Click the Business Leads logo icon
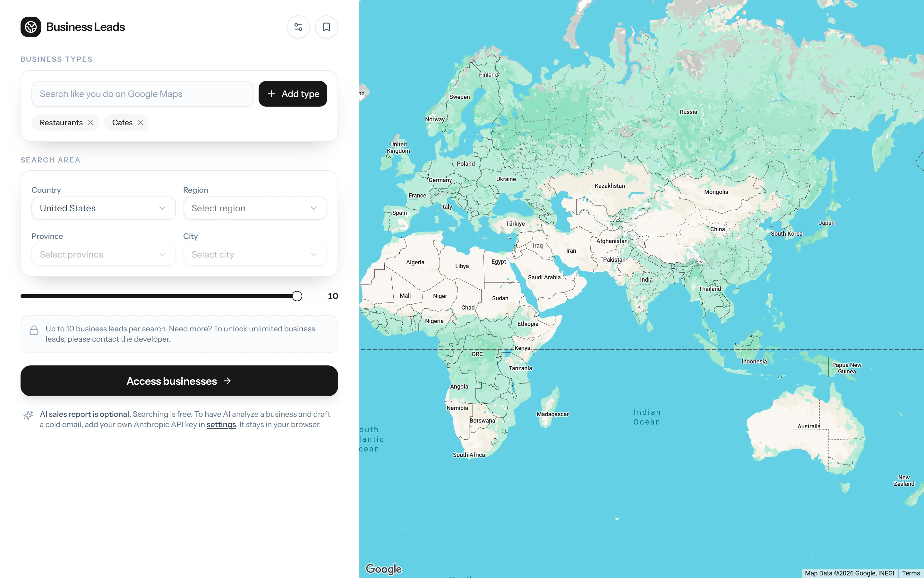Screen dimensions: 924x578 [x=31, y=27]
